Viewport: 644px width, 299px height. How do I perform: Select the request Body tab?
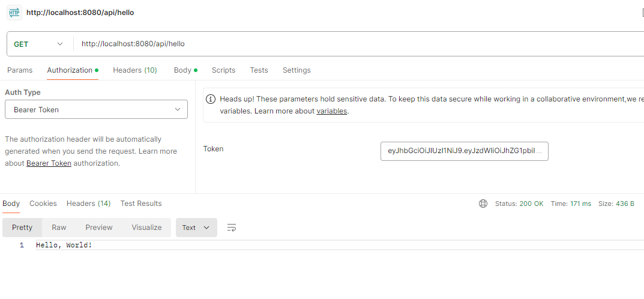coord(182,70)
